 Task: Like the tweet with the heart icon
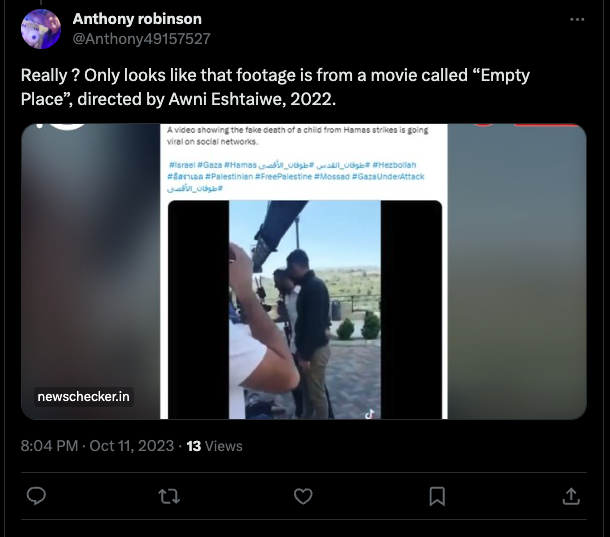pos(304,496)
